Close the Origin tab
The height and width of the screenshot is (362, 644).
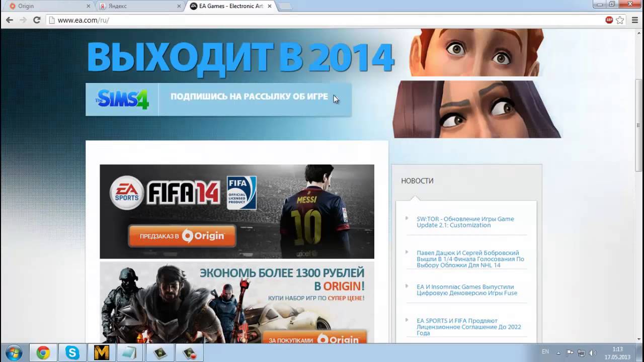(89, 6)
